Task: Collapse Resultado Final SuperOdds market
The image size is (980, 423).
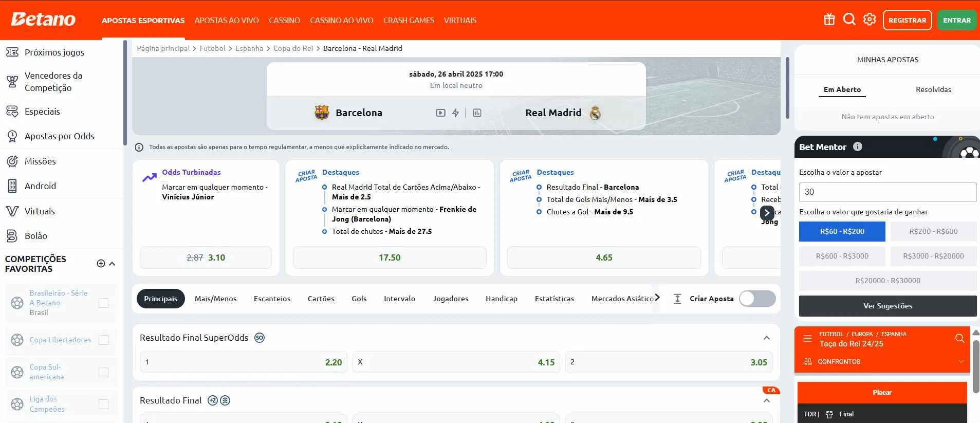Action: click(x=767, y=338)
